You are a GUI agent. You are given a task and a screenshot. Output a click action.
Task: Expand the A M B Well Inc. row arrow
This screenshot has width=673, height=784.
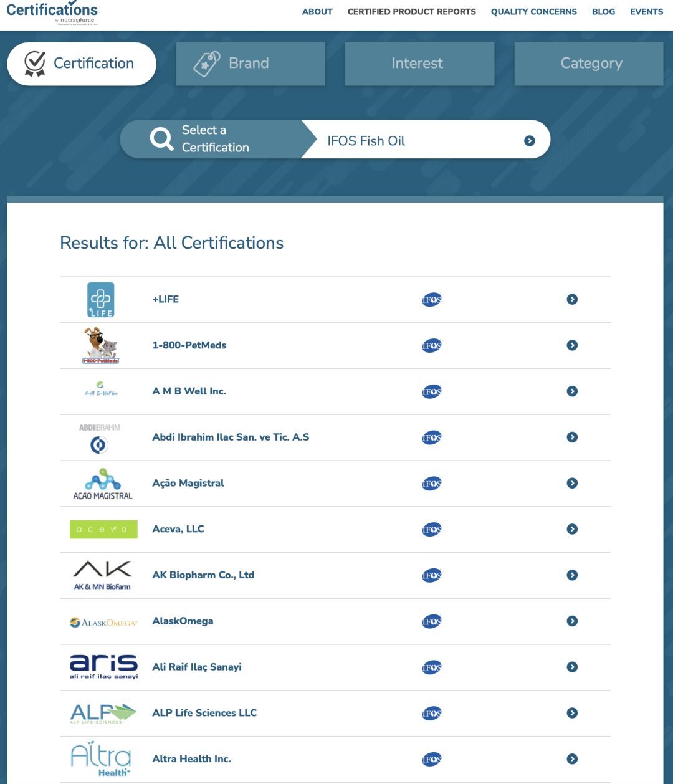(572, 391)
